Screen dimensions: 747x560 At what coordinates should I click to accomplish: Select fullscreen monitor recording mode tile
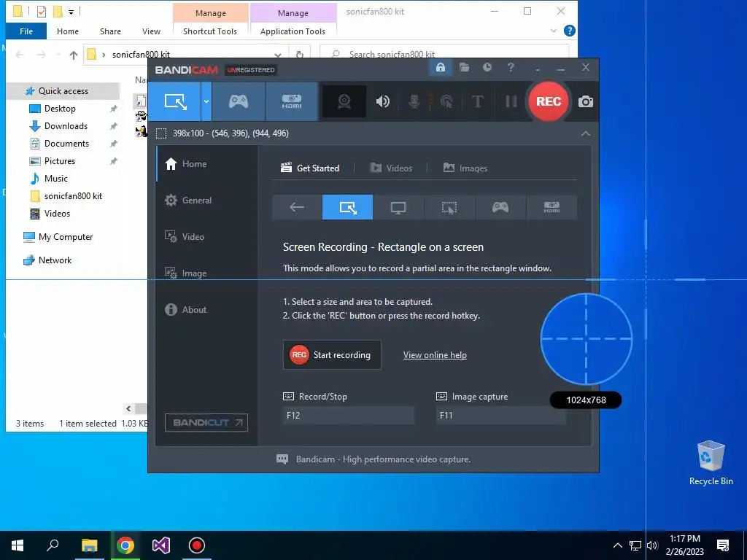tap(398, 207)
